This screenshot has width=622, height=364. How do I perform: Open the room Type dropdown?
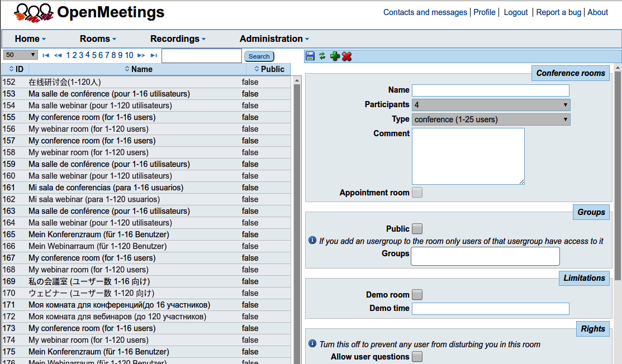(x=491, y=119)
